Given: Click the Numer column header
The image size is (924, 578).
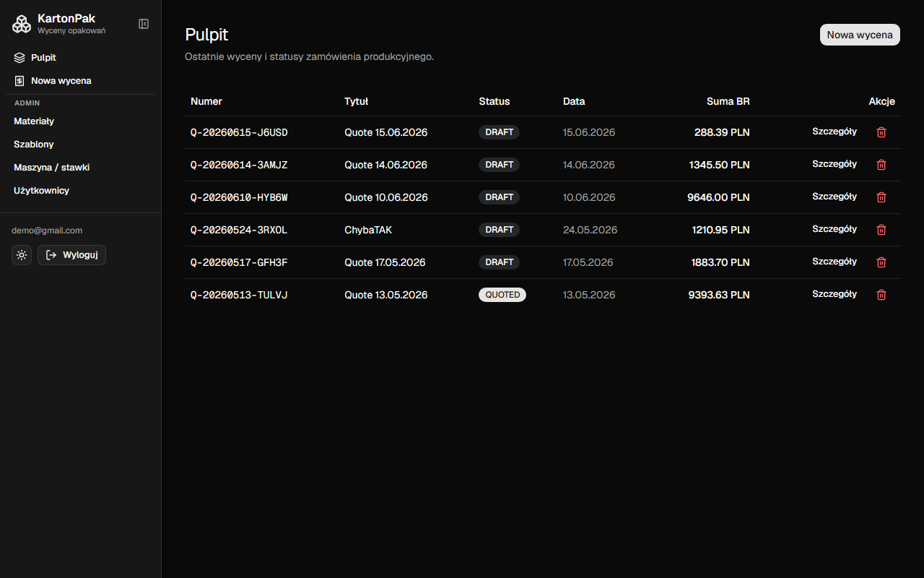Looking at the screenshot, I should click(x=206, y=101).
